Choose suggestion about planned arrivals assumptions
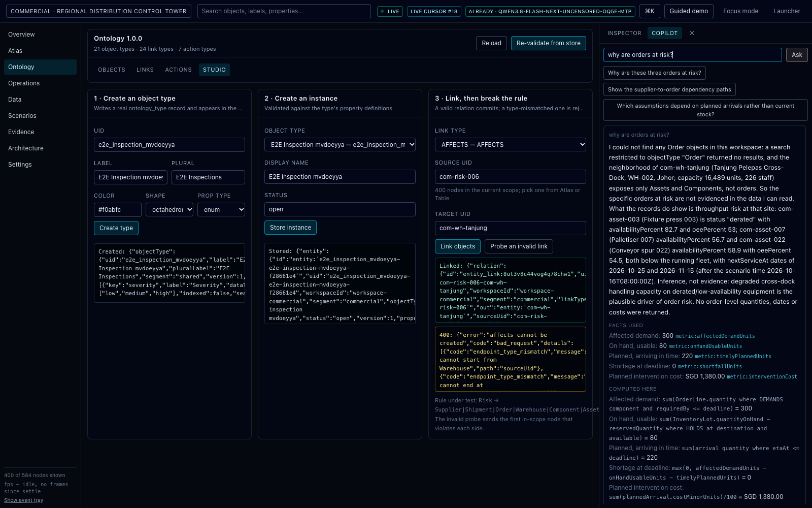This screenshot has height=508, width=812. click(705, 110)
